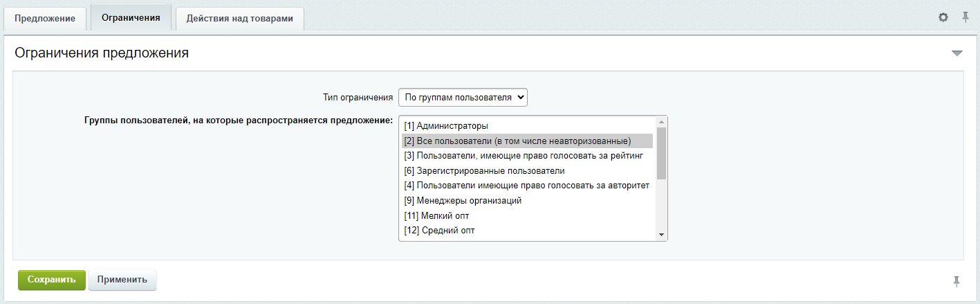Switch to the Предложение tab
The image size is (980, 304).
click(45, 19)
